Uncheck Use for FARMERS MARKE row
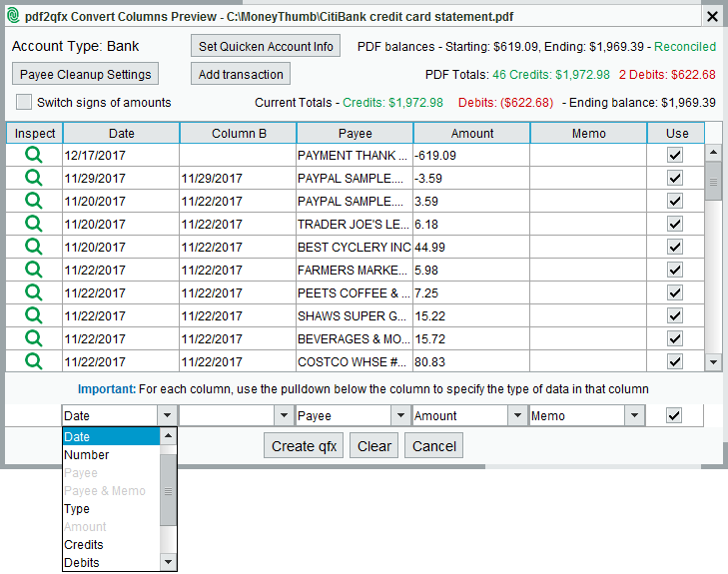This screenshot has width=728, height=574. 675,270
